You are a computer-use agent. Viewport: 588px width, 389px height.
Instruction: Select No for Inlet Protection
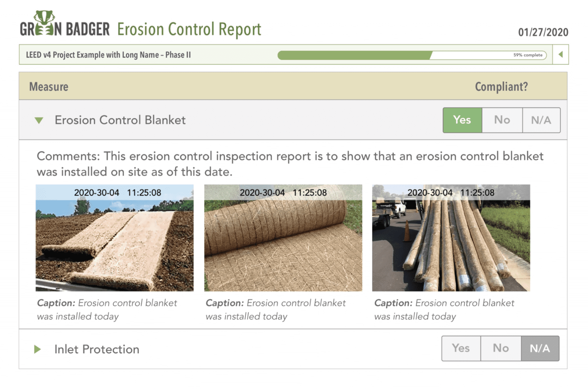[501, 348]
